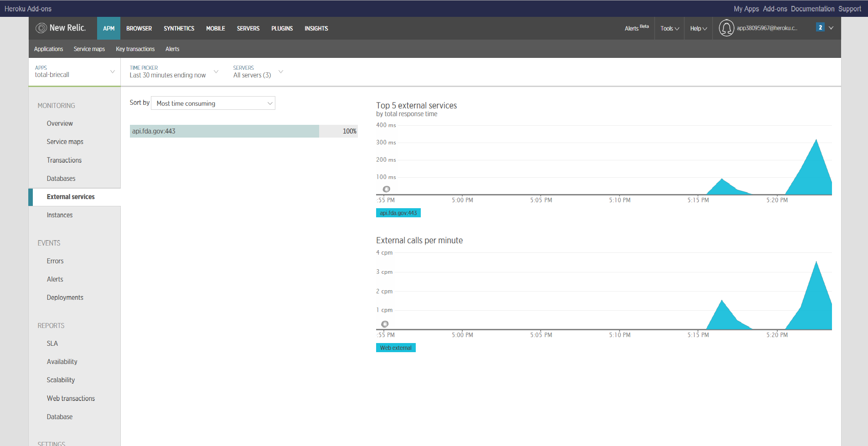Select the APM tab

[x=108, y=28]
